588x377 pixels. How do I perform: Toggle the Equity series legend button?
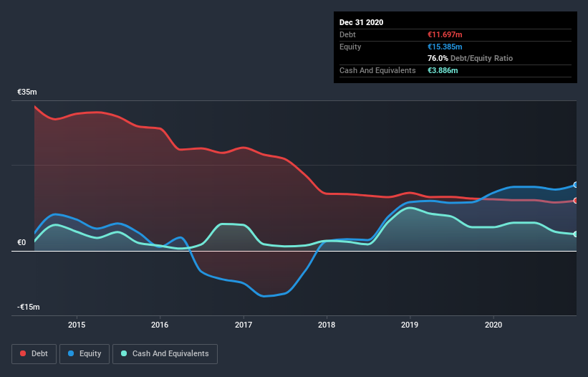85,354
